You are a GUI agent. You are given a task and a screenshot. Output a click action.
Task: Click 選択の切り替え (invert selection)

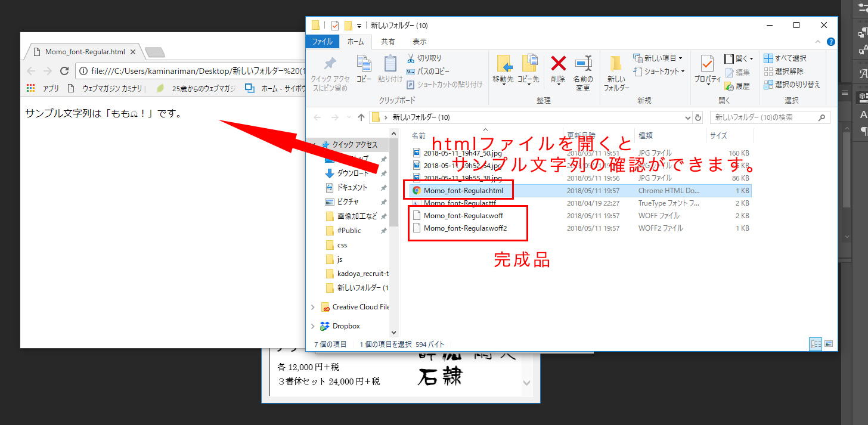click(792, 85)
